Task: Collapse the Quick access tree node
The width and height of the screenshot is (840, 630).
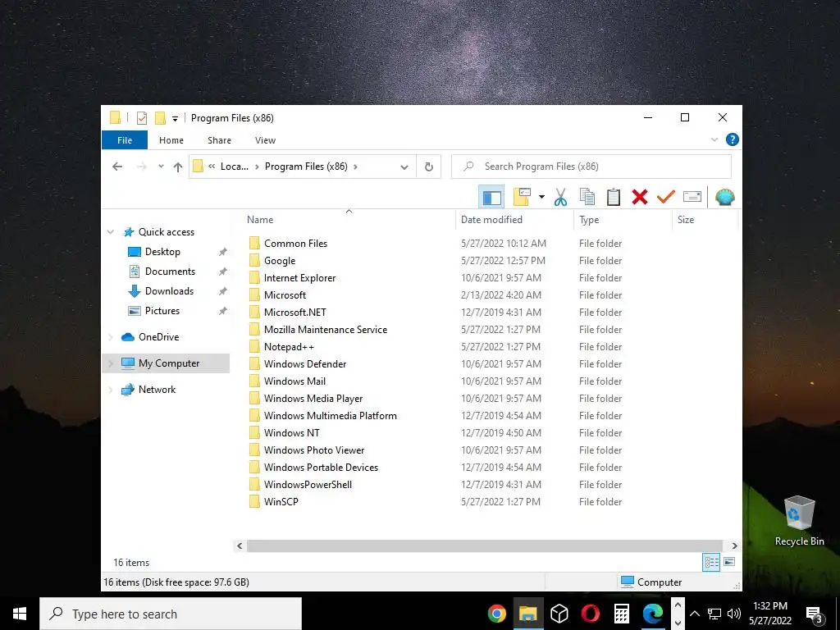Action: [x=111, y=232]
